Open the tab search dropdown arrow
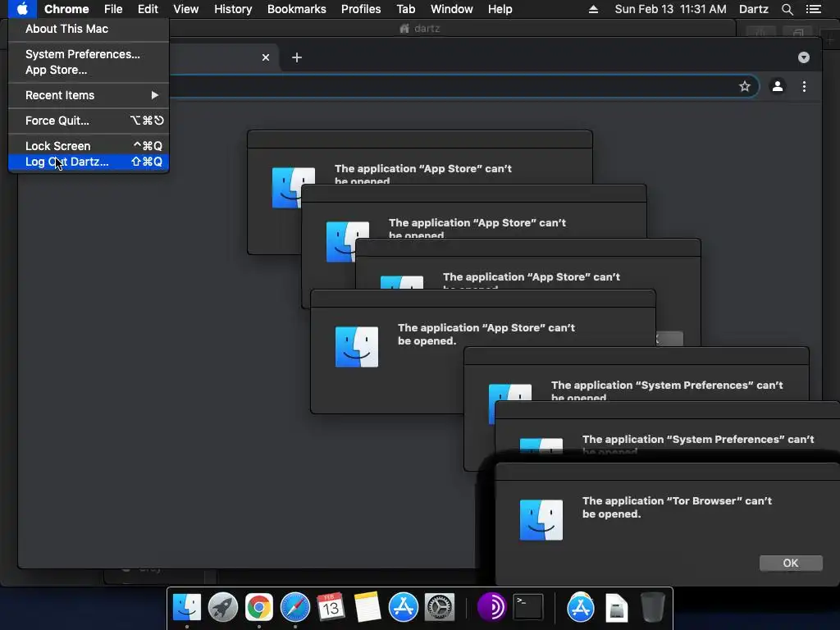 click(804, 57)
